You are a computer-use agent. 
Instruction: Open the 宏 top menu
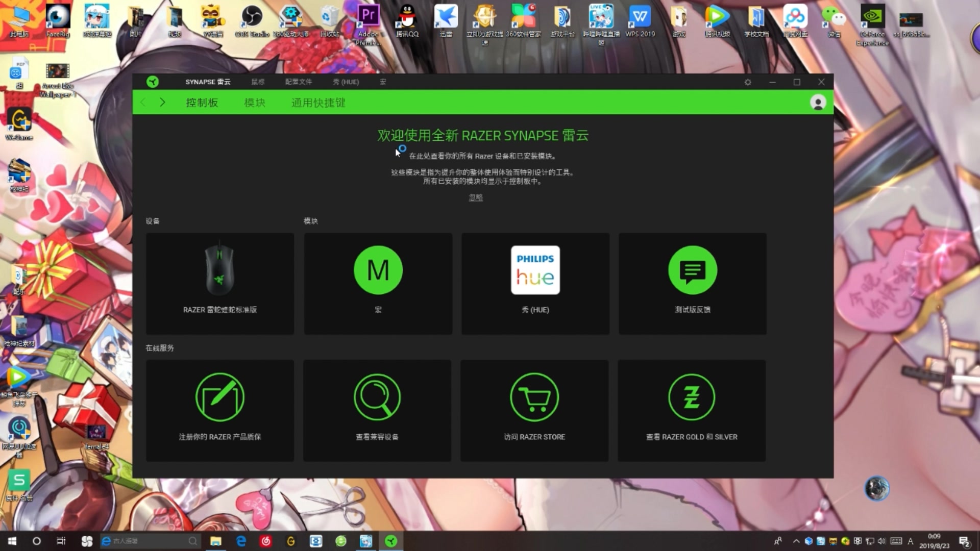pos(383,82)
